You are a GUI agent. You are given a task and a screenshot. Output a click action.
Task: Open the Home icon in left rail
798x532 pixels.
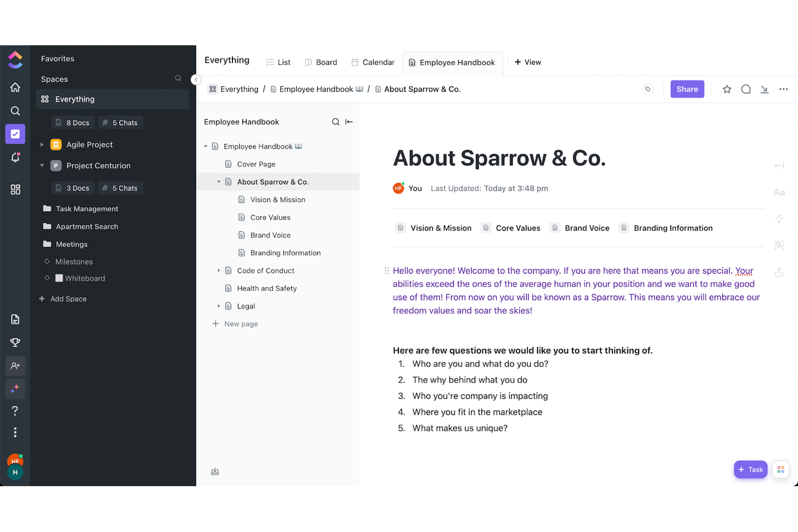click(15, 87)
